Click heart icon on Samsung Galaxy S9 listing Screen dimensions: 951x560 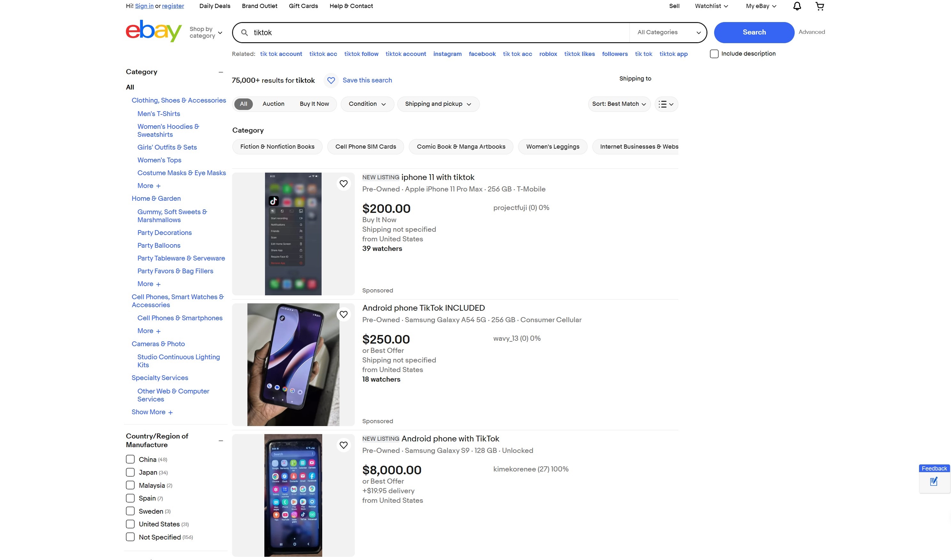pyautogui.click(x=343, y=445)
